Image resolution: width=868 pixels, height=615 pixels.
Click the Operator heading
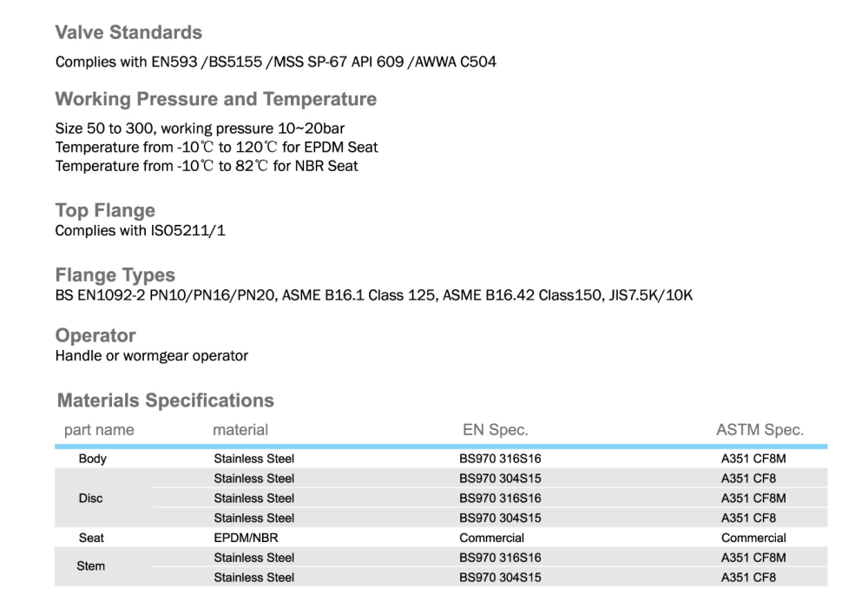(95, 335)
